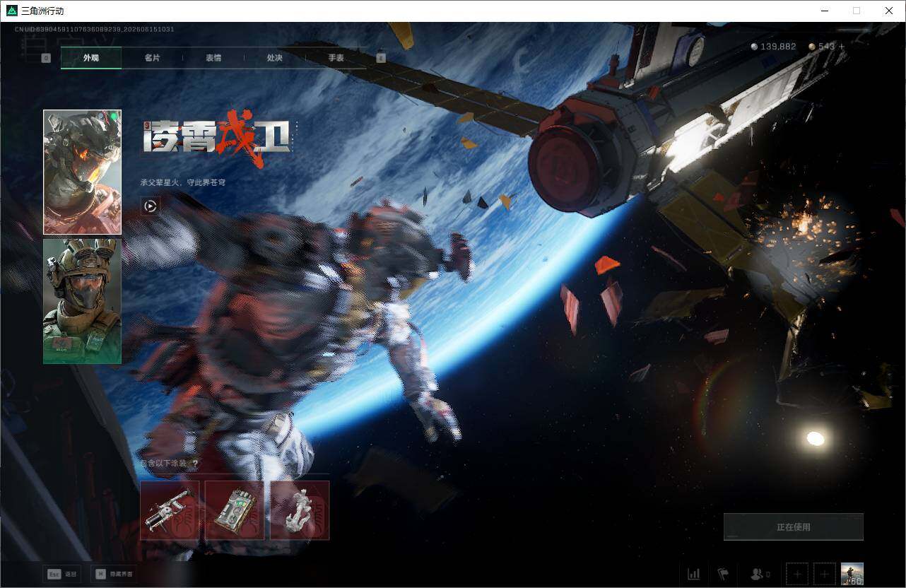
Task: Open the friends list icon
Action: pos(760,574)
